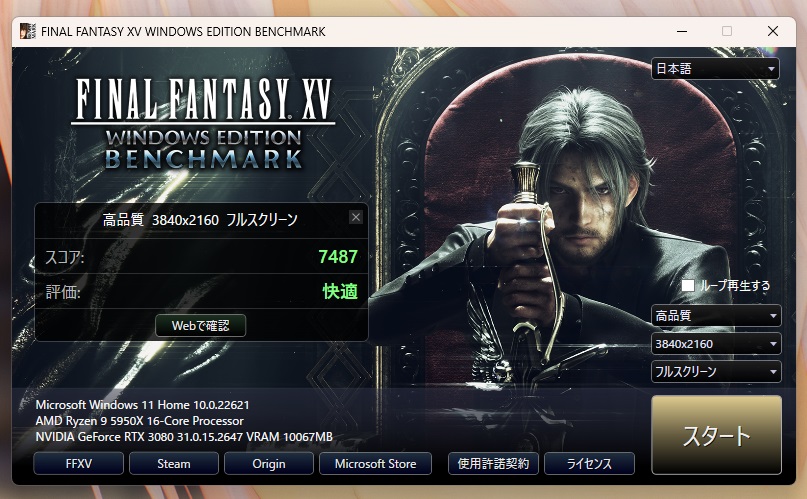Open the ライセンス button

589,464
